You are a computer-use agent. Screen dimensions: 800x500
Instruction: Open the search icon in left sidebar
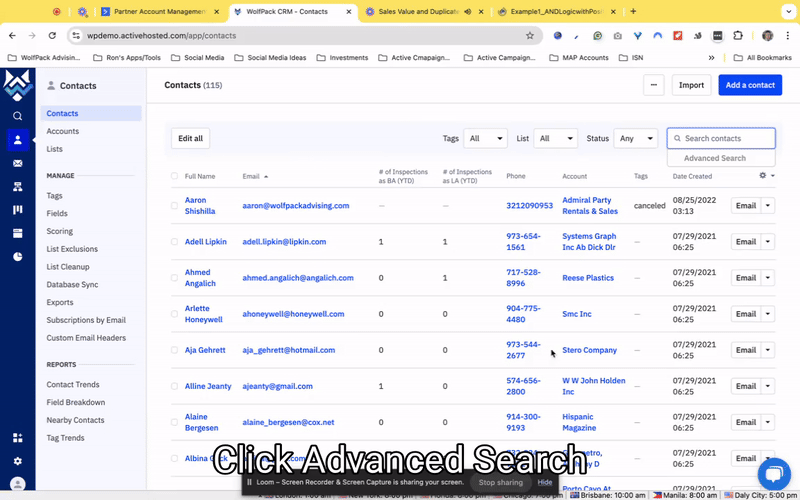[x=17, y=116]
